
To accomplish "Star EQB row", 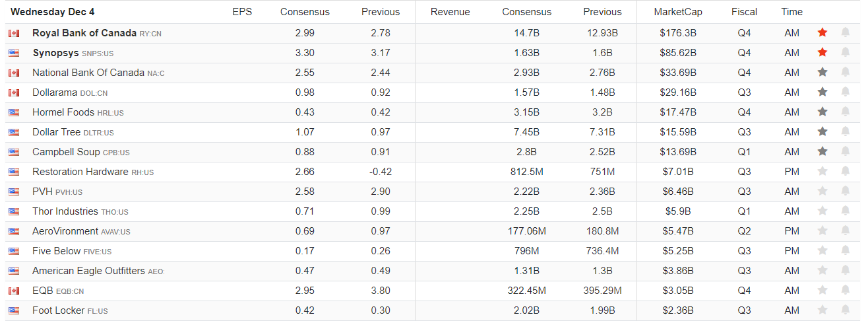I will [822, 290].
